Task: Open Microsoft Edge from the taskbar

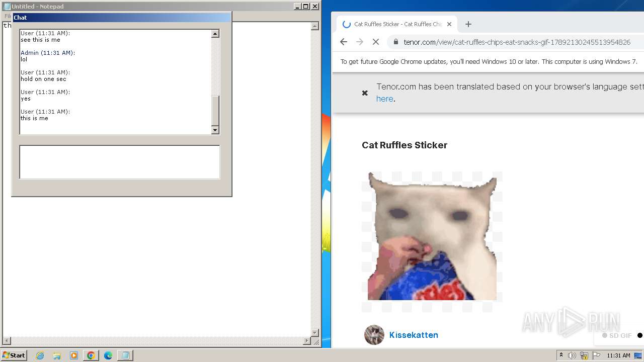Action: (x=108, y=355)
